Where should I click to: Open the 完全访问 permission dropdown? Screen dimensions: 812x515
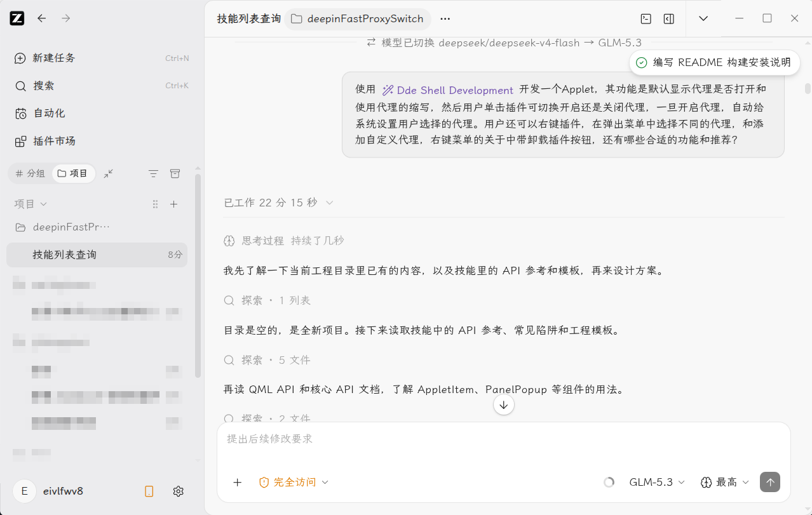pyautogui.click(x=294, y=483)
